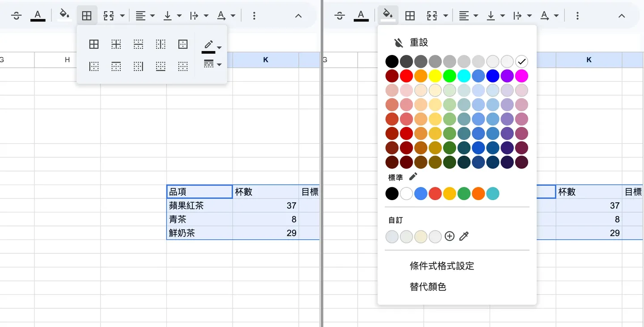Select horizontal borders option
The height and width of the screenshot is (327, 644).
tap(139, 44)
